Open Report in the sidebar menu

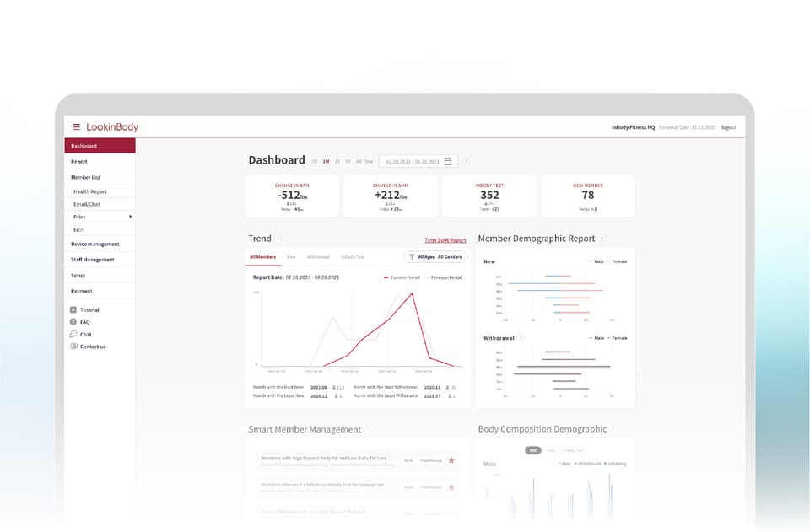click(79, 162)
